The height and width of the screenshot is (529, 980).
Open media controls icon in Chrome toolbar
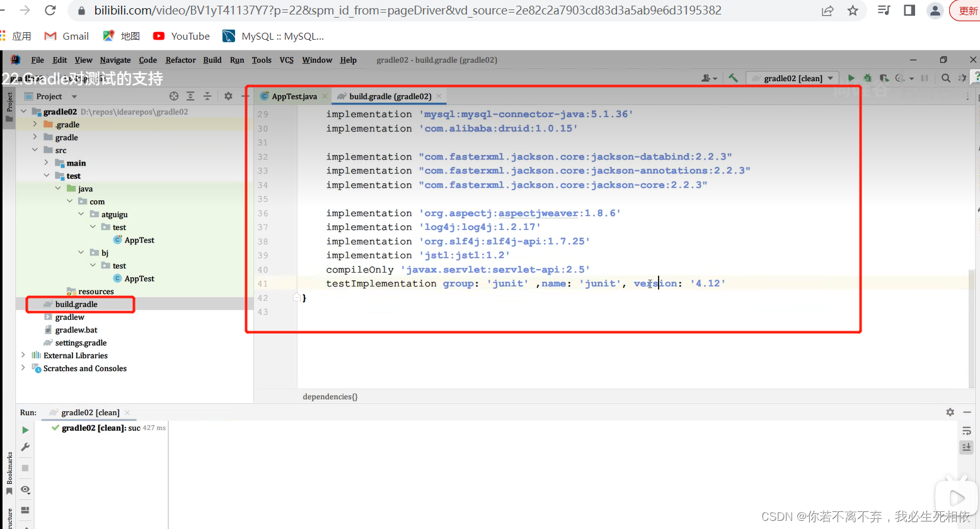(884, 10)
